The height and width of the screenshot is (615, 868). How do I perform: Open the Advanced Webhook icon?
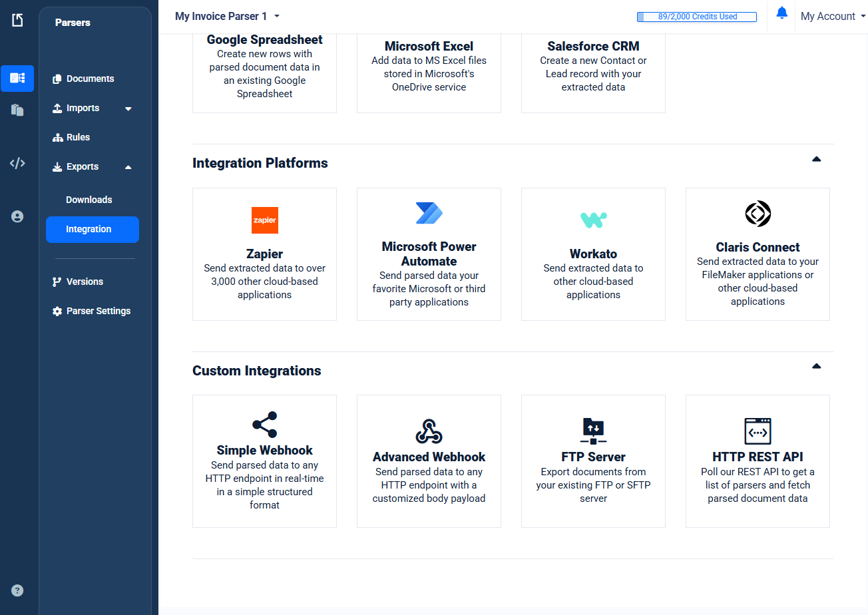coord(429,431)
